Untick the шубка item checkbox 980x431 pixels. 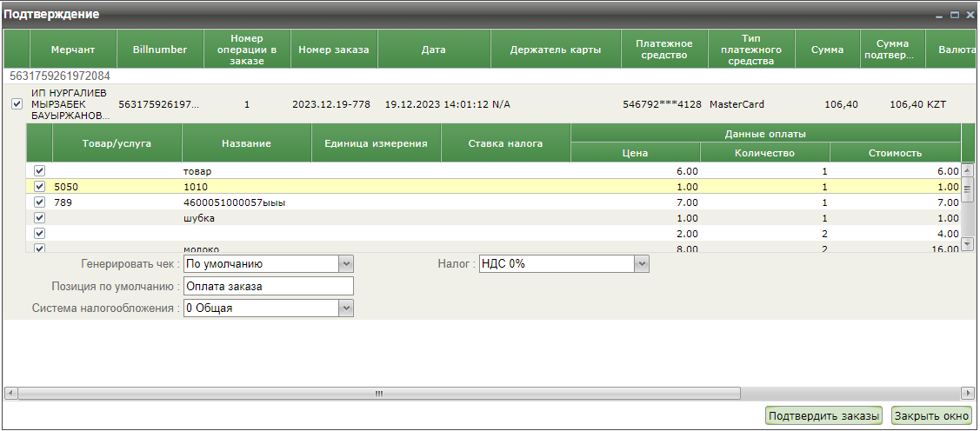(x=39, y=218)
